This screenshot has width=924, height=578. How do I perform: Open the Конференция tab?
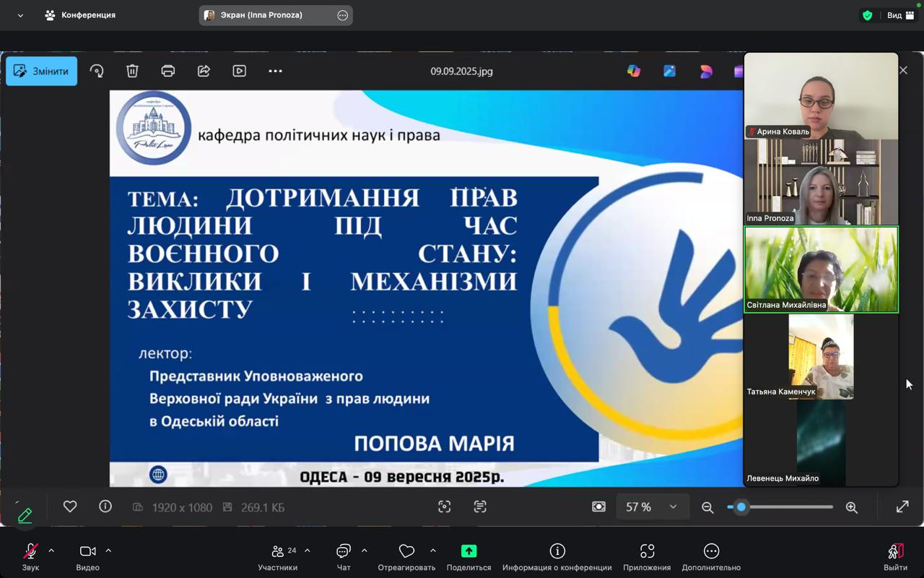[x=80, y=15]
